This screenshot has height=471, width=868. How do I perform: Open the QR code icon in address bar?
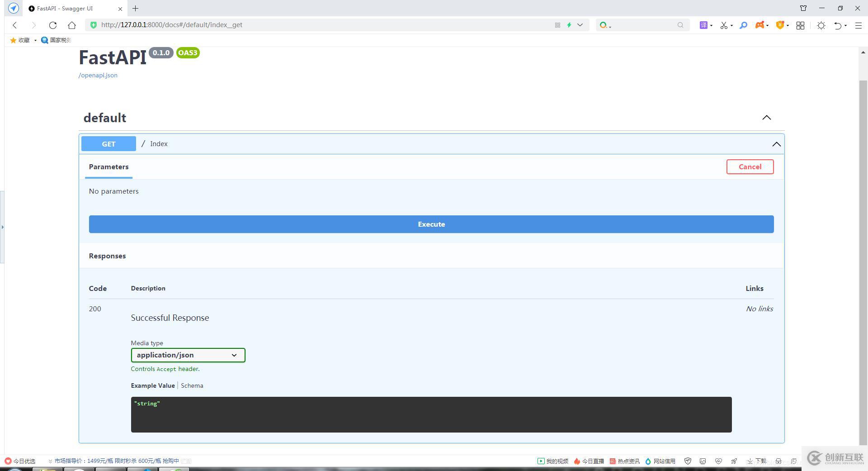click(x=557, y=25)
